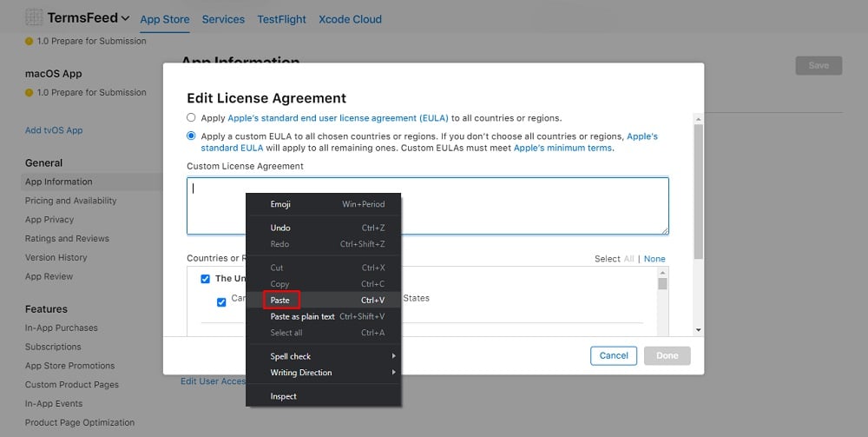Image resolution: width=868 pixels, height=437 pixels.
Task: Click inside the Custom License Agreement text area
Action: (x=427, y=206)
